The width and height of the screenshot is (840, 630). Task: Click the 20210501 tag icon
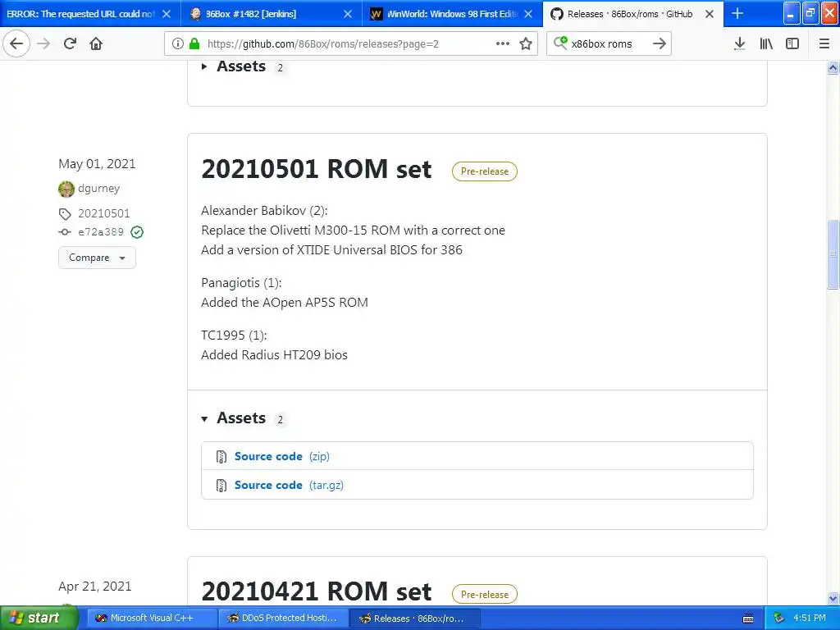[x=65, y=214]
